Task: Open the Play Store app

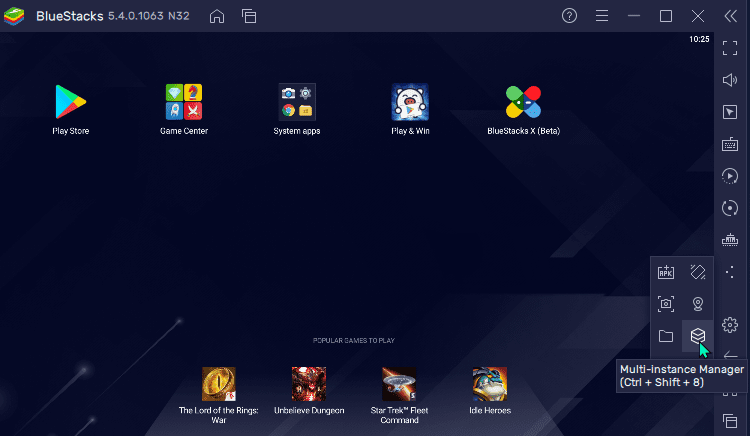Action: pyautogui.click(x=70, y=101)
